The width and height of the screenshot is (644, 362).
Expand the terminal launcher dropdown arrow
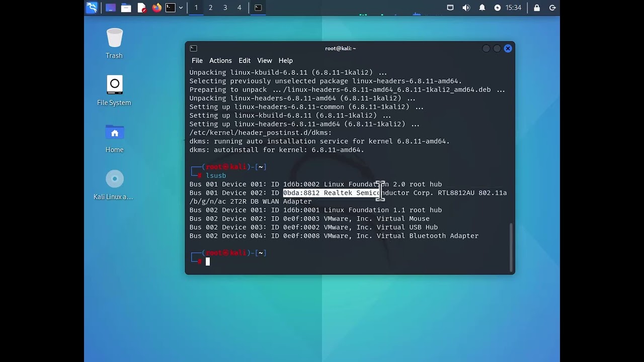[x=181, y=8]
